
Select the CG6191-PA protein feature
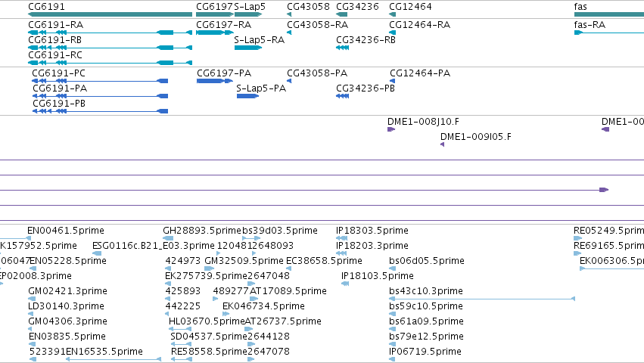(x=100, y=96)
